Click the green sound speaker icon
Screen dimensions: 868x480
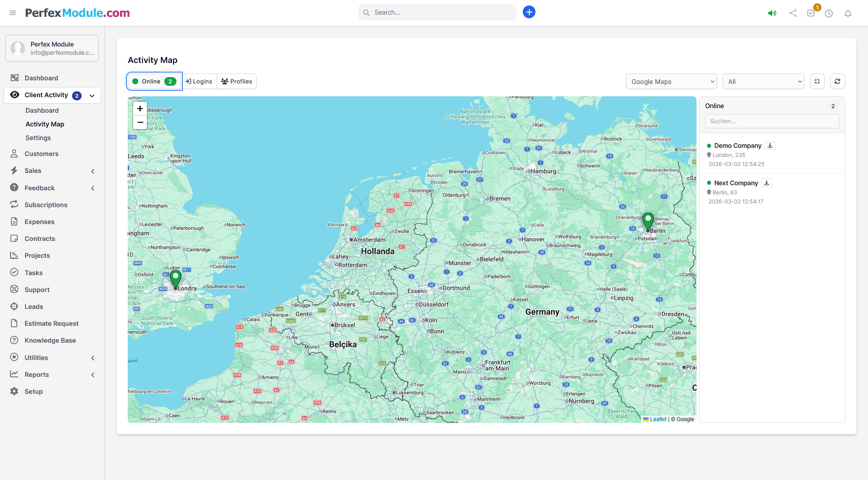pos(772,13)
